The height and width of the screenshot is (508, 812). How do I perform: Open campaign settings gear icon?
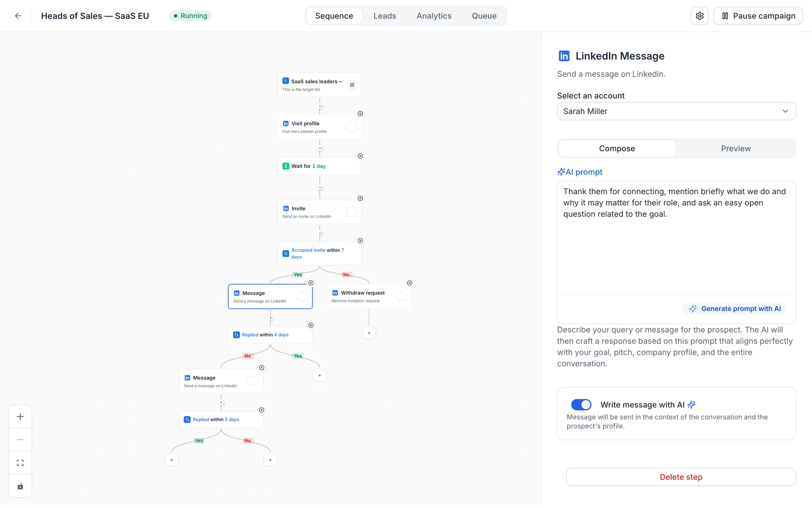[700, 16]
